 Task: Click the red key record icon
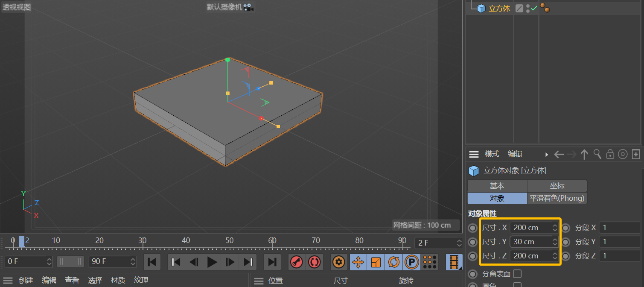[297, 262]
